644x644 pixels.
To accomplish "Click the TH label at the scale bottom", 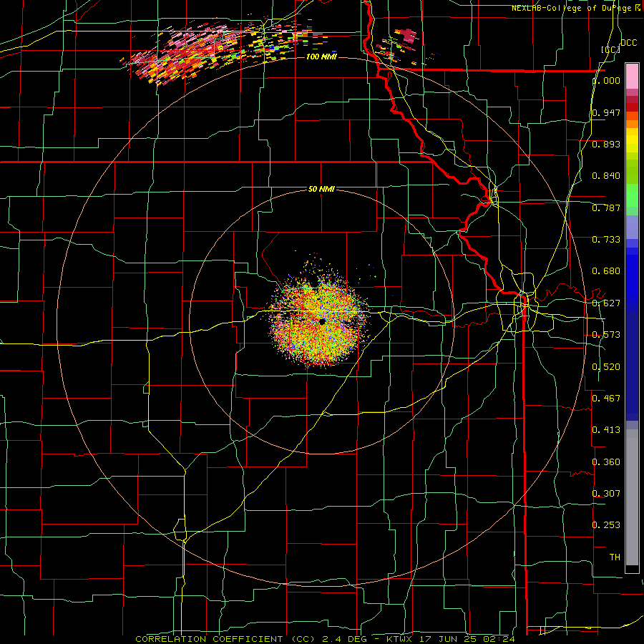I will pos(615,557).
